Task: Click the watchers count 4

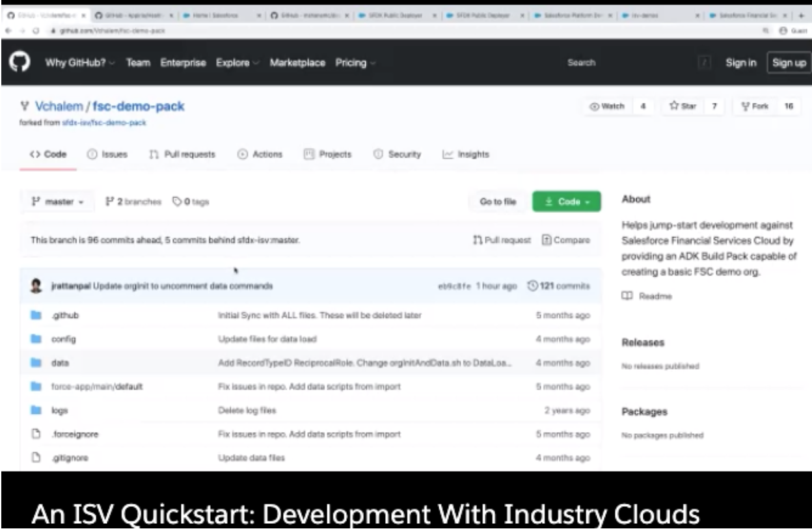Action: point(643,107)
